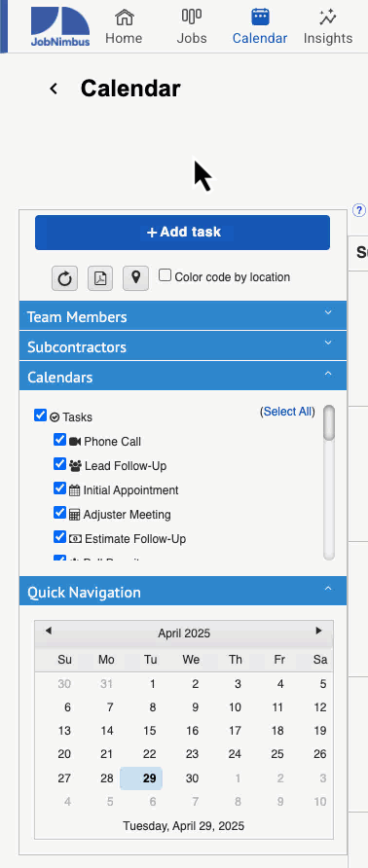Viewport: 368px width, 868px height.
Task: Go to Home via house icon
Action: point(125,18)
